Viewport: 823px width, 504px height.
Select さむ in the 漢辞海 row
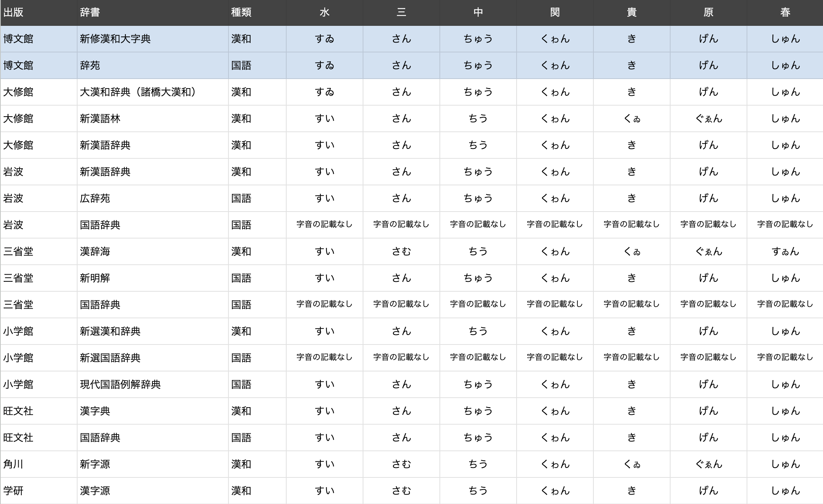[x=401, y=251]
